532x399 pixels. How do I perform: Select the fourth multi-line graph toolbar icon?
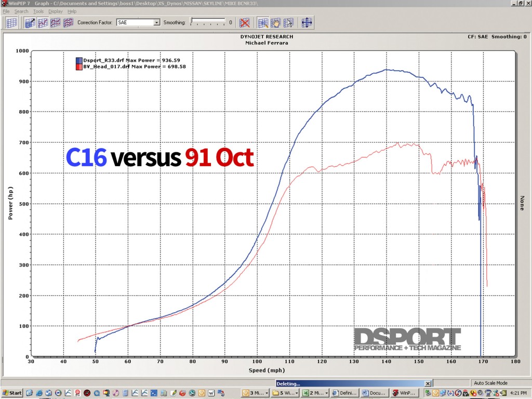[x=68, y=23]
